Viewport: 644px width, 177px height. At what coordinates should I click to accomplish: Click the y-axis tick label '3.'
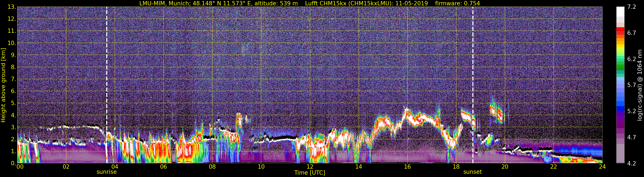[13, 127]
